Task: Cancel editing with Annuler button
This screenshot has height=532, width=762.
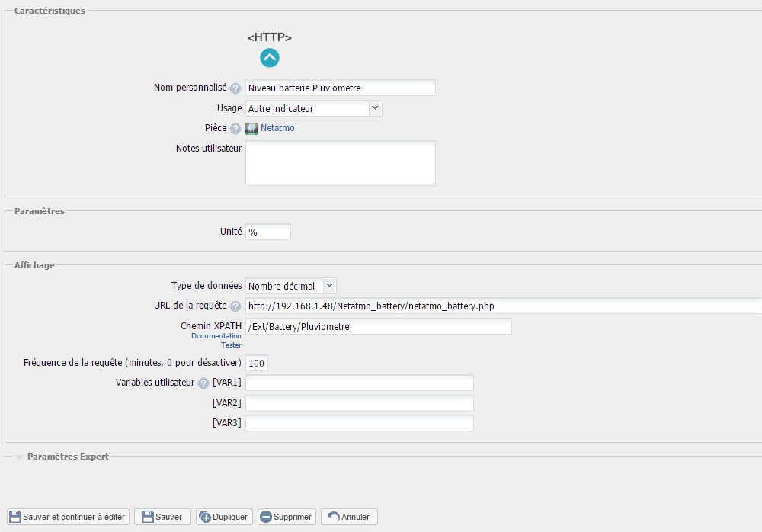Action: [x=349, y=517]
